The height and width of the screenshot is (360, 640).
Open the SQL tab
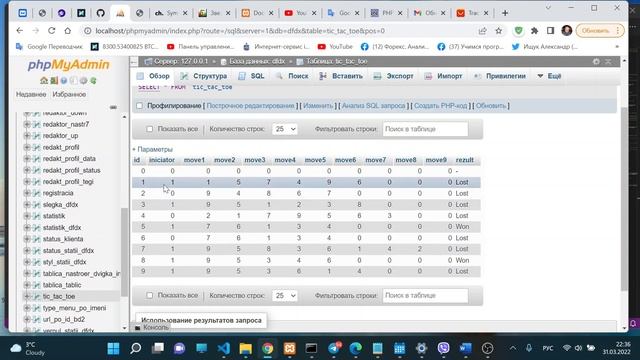click(251, 76)
